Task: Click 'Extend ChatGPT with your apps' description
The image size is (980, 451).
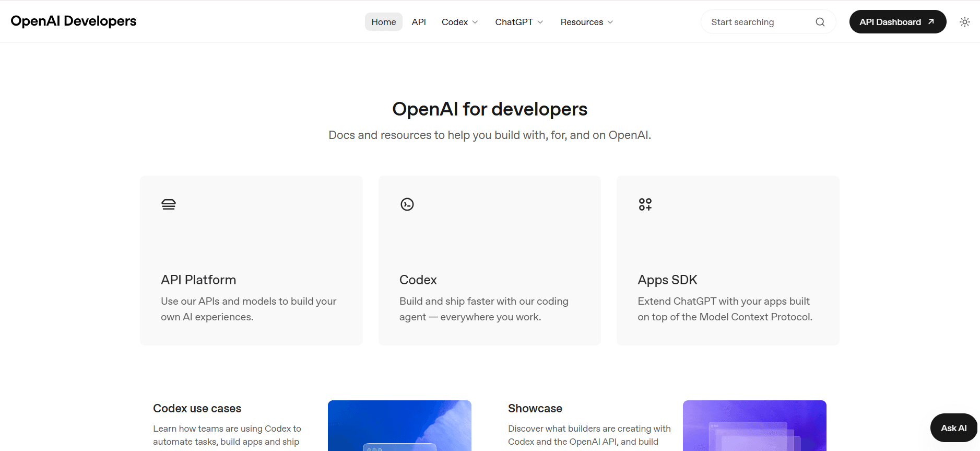Action: coord(725,309)
